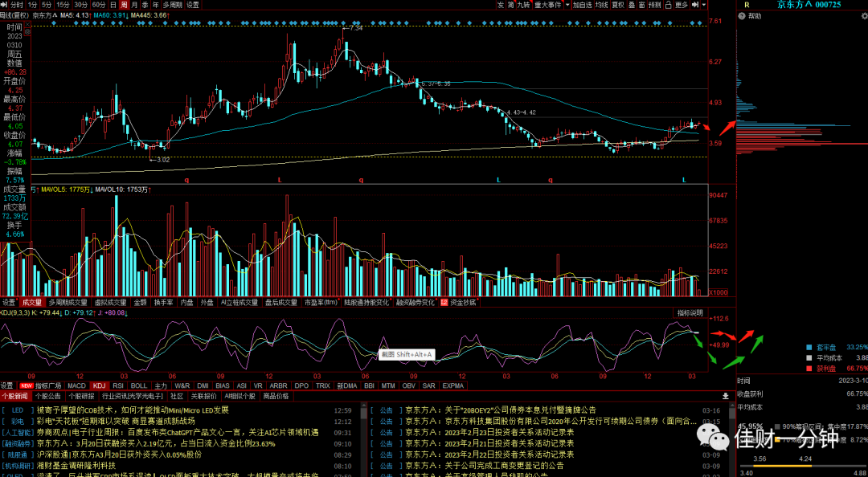The image size is (868, 477).
Task: Click the news list vertical scrollbar
Action: (x=364, y=441)
